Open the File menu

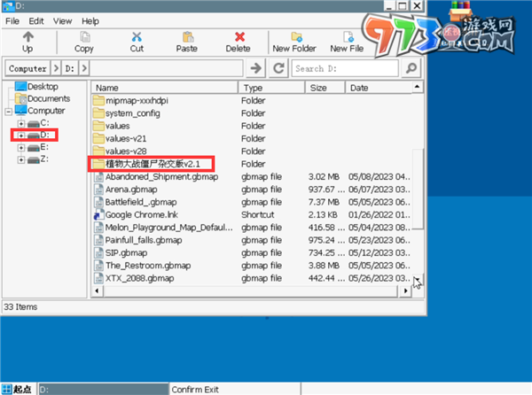point(12,19)
